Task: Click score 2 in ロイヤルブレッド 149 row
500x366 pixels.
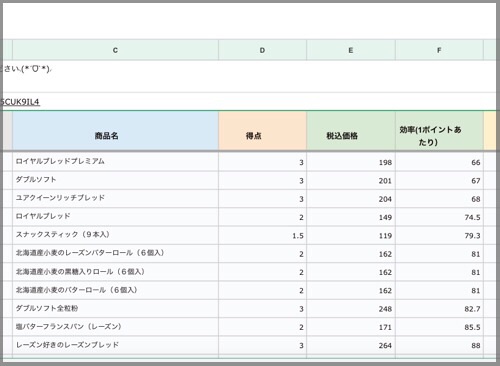Action: click(x=262, y=217)
